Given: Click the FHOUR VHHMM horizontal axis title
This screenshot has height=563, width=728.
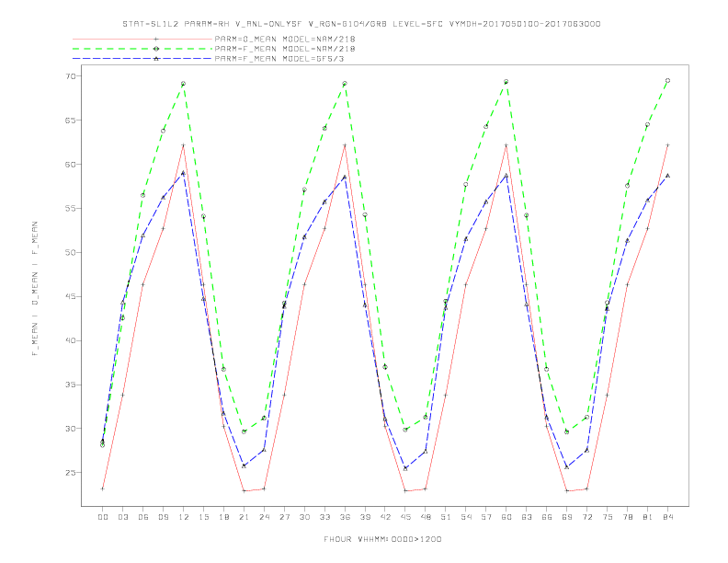Looking at the screenshot, I should tap(382, 539).
